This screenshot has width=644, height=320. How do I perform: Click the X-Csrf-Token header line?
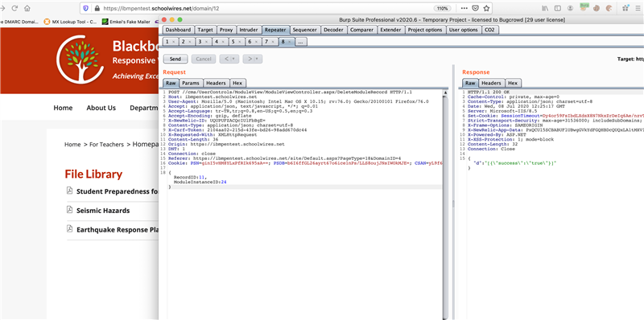[237, 129]
